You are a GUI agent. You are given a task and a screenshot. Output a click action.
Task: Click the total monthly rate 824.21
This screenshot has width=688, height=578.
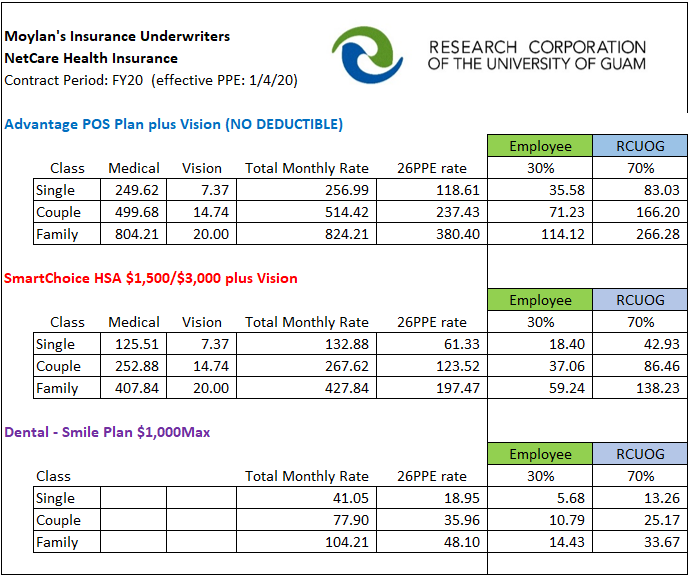306,234
